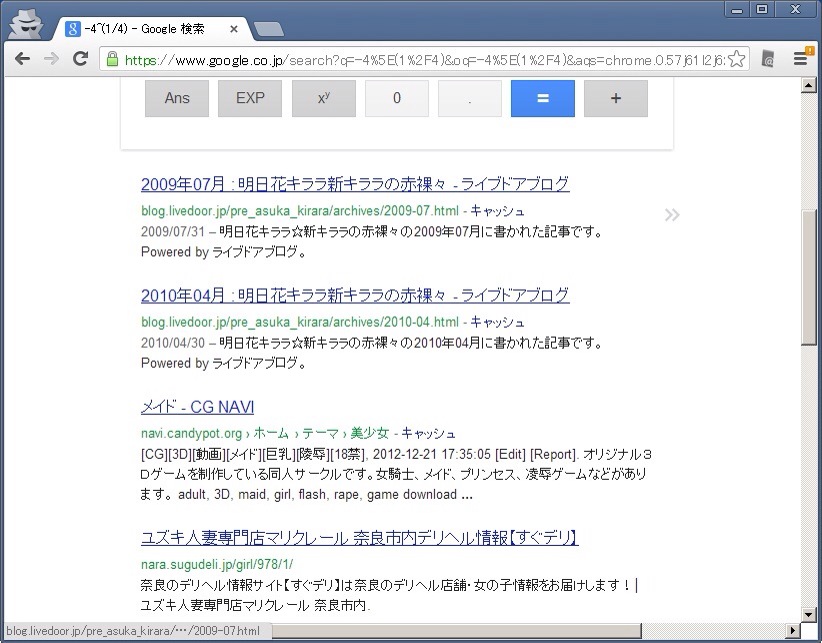Open cached version of 2009-07 result
Viewport: 822px width, 643px height.
point(497,211)
